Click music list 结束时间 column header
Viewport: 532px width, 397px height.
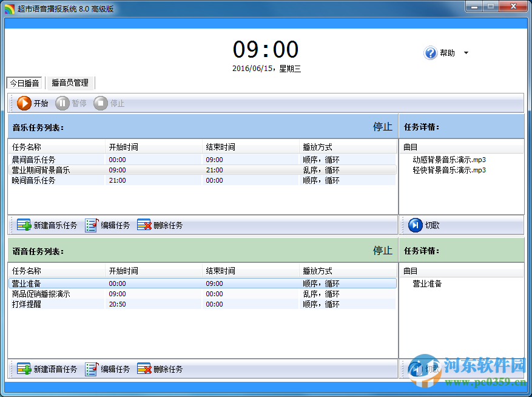251,147
